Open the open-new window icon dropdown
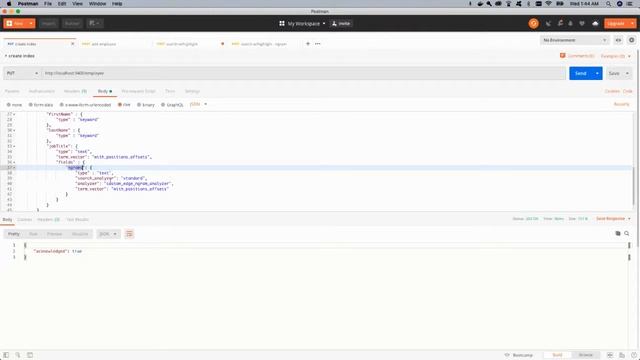640x360 pixels. (x=94, y=23)
